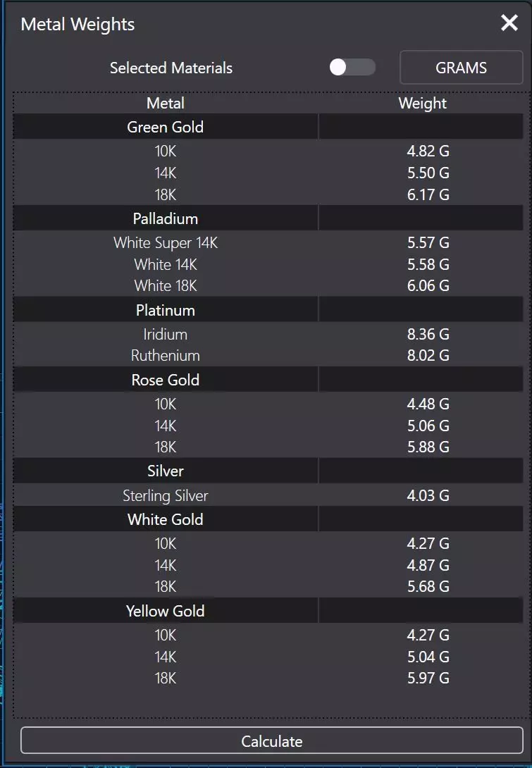This screenshot has width=532, height=768.
Task: Select the White Gold group header
Action: point(166,519)
